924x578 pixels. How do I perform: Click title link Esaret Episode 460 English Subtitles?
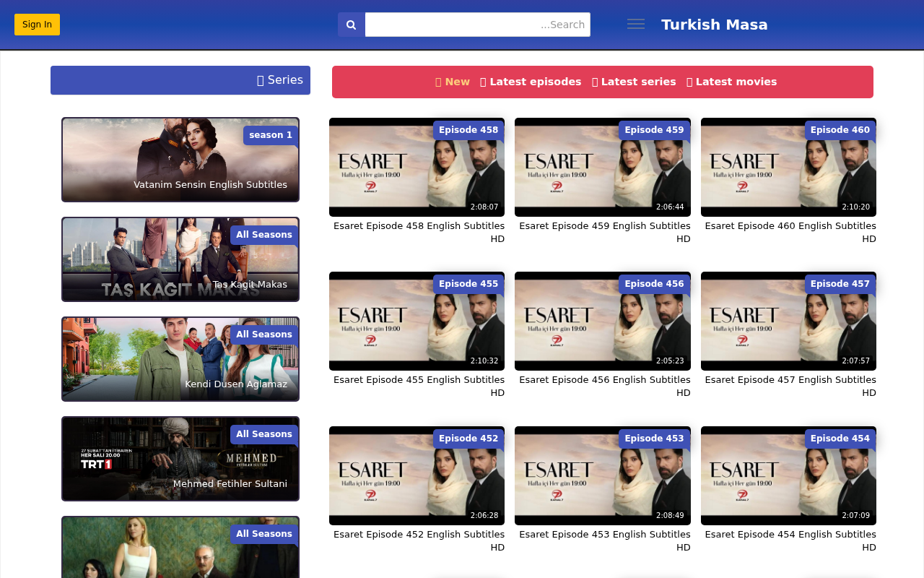pos(790,233)
